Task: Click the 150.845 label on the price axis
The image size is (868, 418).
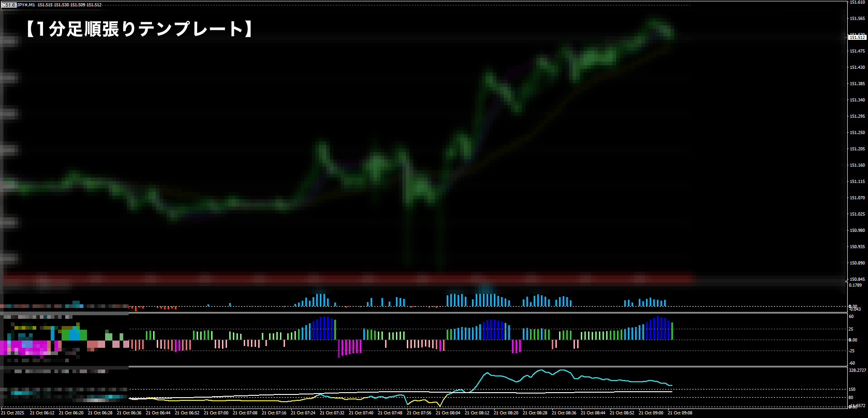Action: click(x=857, y=279)
